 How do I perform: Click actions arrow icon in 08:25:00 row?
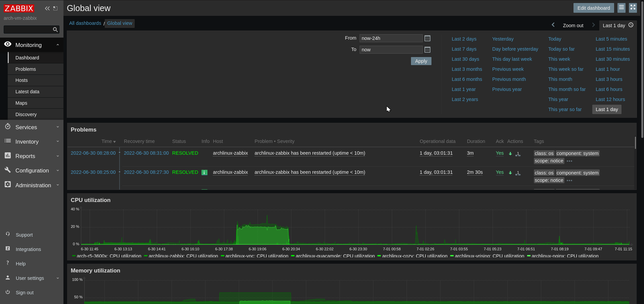coord(510,173)
